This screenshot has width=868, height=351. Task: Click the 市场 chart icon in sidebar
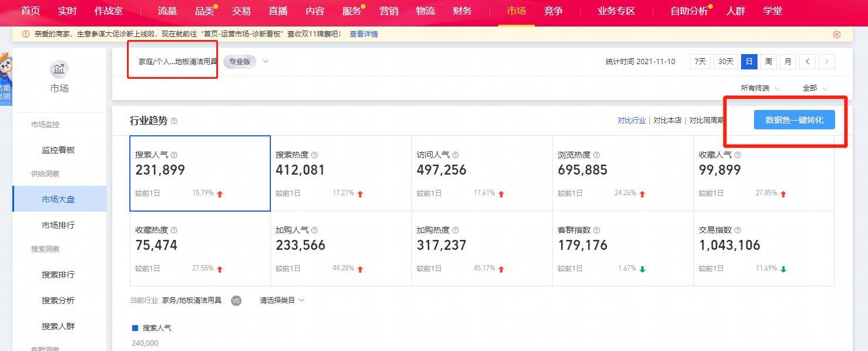click(x=59, y=69)
